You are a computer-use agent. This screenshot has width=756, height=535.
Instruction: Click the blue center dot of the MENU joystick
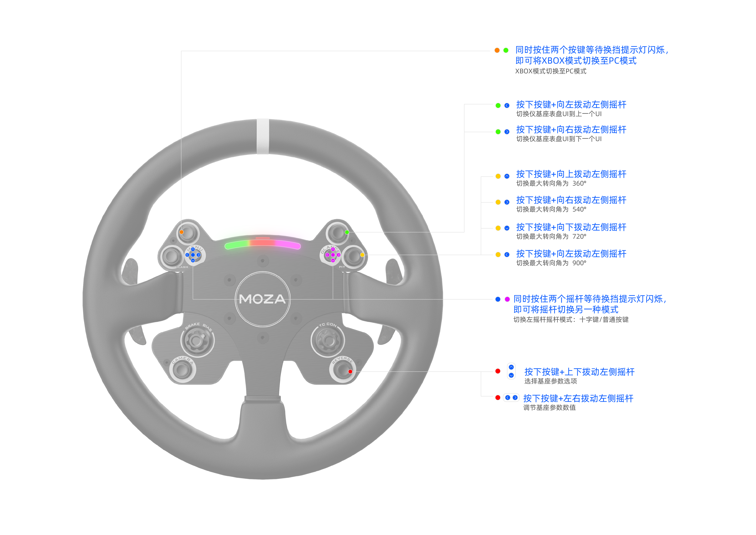point(193,255)
